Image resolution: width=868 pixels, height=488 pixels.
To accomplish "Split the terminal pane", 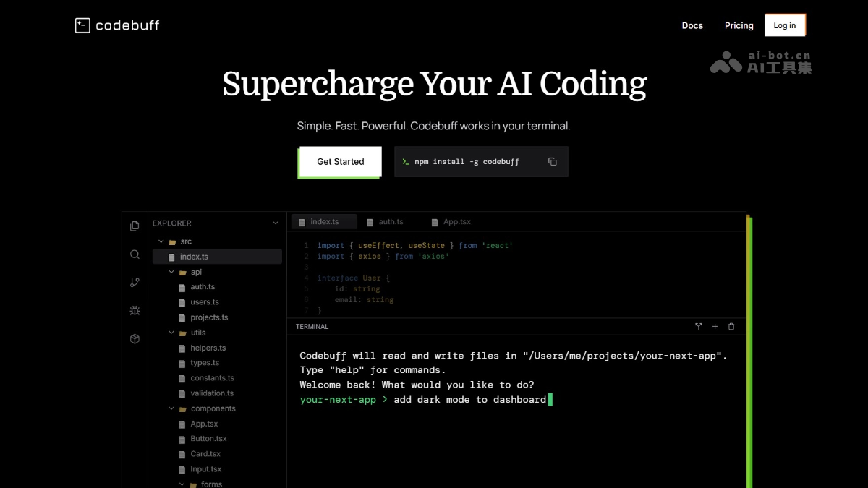I will [x=698, y=326].
